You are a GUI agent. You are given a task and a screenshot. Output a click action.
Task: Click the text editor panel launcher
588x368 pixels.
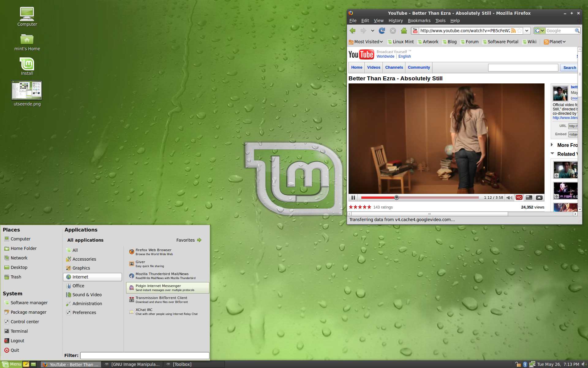pyautogui.click(x=26, y=364)
